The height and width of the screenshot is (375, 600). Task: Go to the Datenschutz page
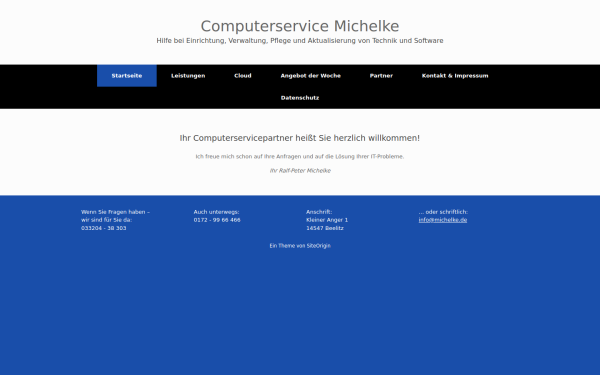click(x=300, y=98)
